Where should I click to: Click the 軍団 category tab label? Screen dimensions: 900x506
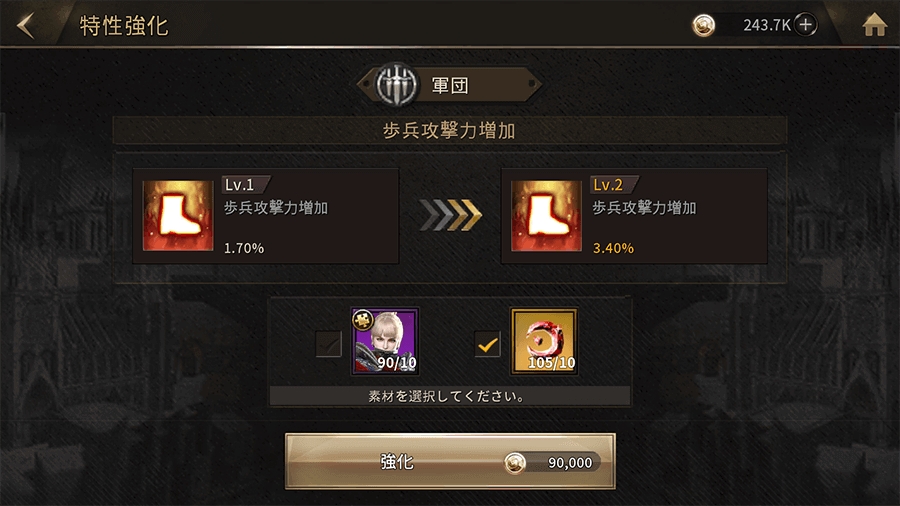[450, 85]
